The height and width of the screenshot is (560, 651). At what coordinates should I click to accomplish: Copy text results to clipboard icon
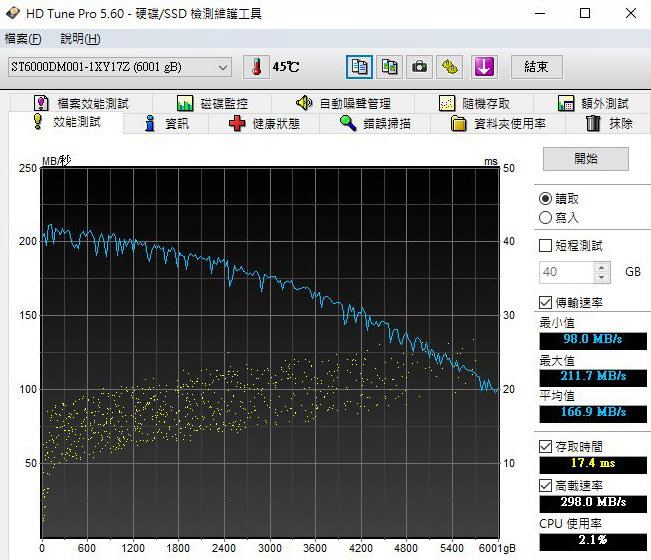(359, 67)
